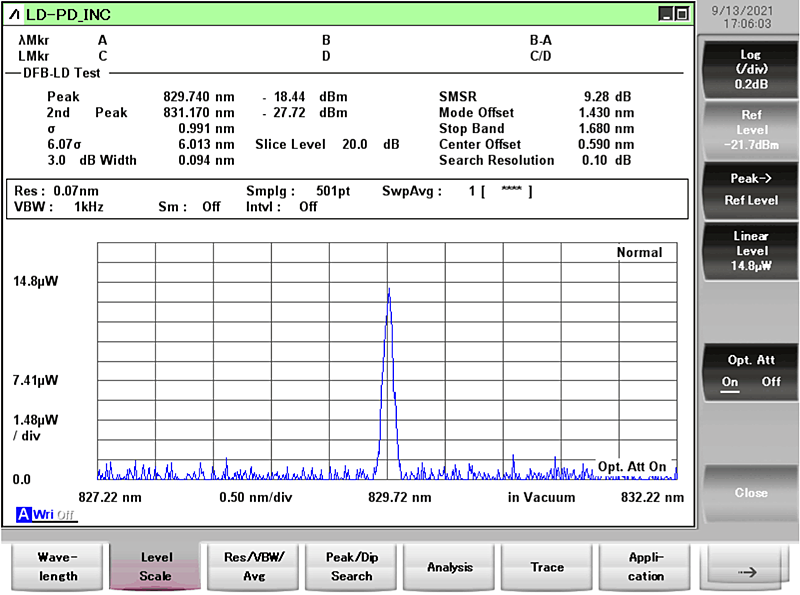Click SMSR 9.28 dB value

click(x=607, y=96)
